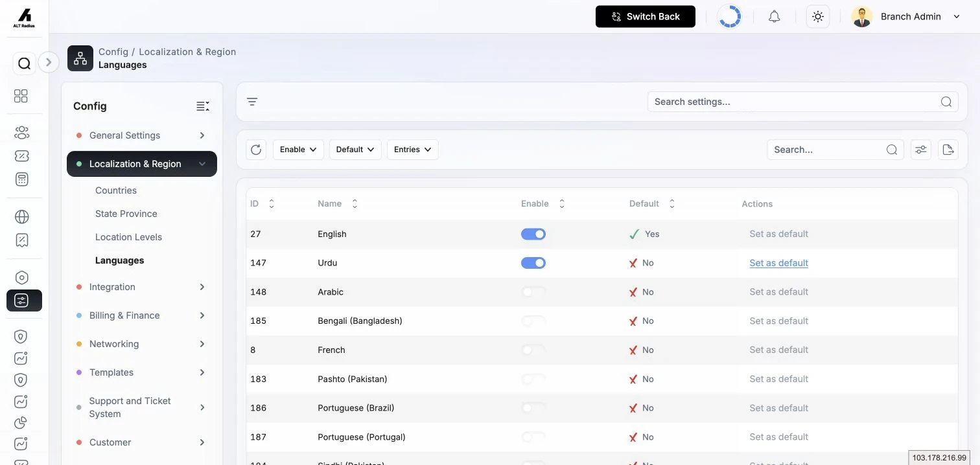Click the breadcrumb hierarchy icon
The image size is (980, 465).
coord(80,58)
